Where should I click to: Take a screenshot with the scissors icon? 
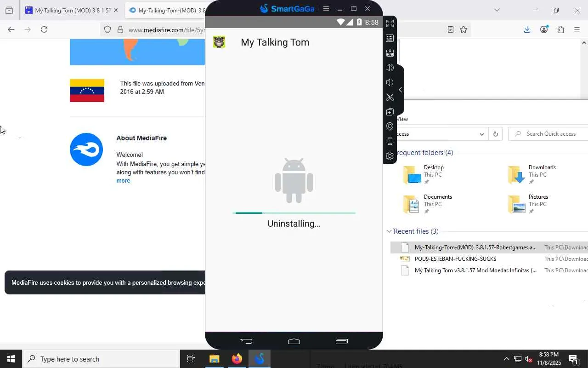(x=390, y=97)
